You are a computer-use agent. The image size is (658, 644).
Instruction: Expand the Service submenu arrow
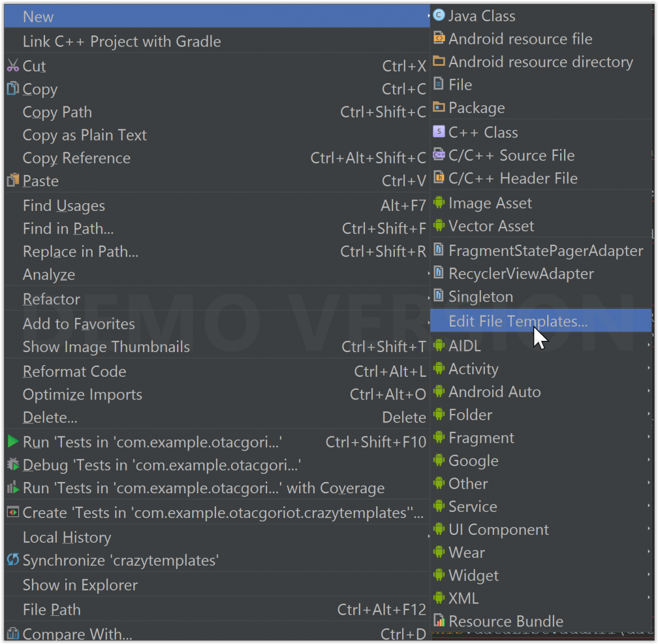click(649, 506)
